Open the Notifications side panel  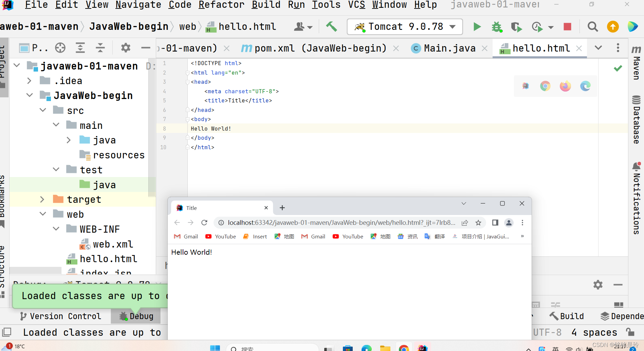click(x=636, y=198)
